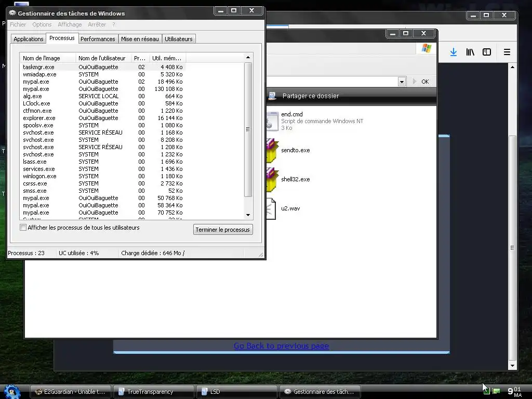Image resolution: width=532 pixels, height=399 pixels.
Task: Select the shell32.exe archive icon
Action: 272,179
